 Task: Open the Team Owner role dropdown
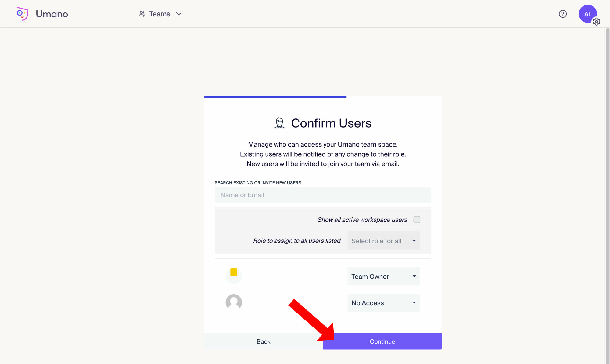coord(383,277)
